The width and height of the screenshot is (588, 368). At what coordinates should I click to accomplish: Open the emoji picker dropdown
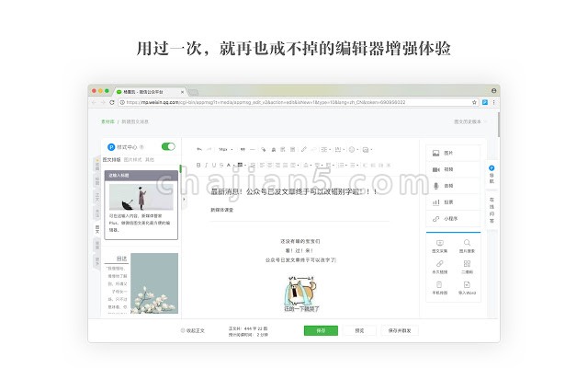point(353,149)
